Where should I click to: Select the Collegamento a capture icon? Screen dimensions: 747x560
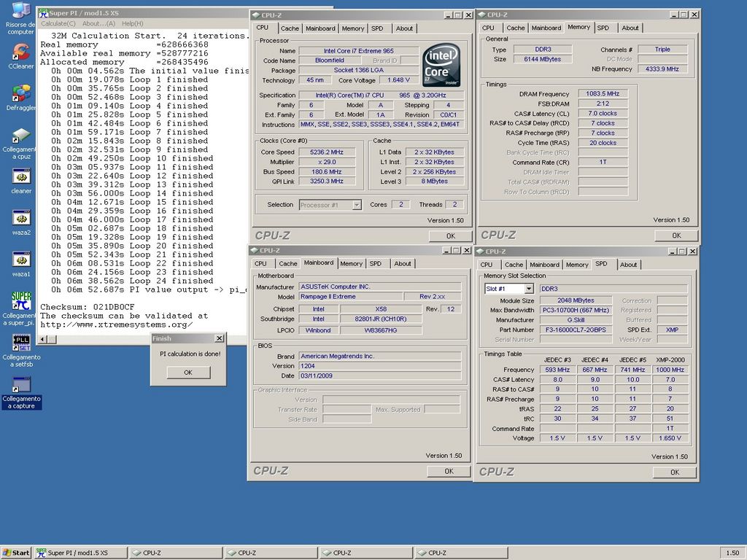(x=21, y=393)
